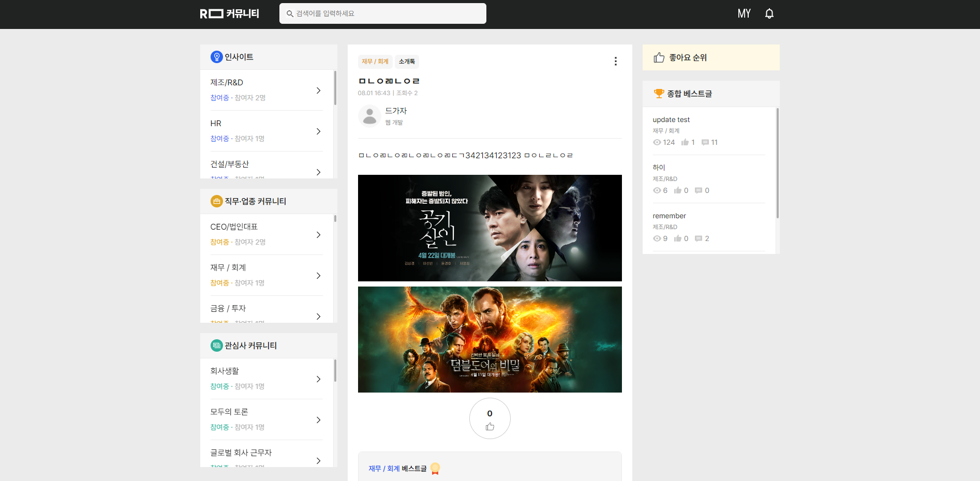Click the post date 08.01 16:43
The height and width of the screenshot is (481, 980).
[x=374, y=93]
